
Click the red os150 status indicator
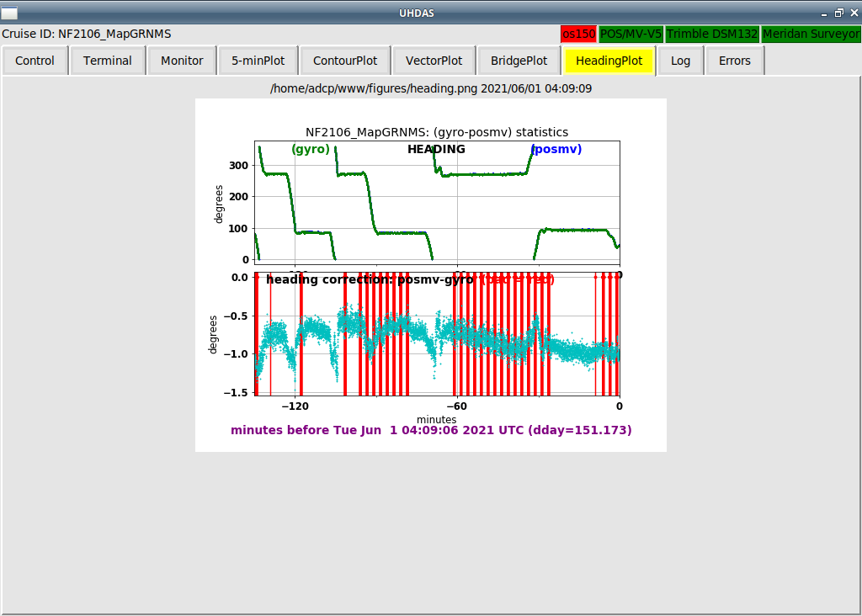[578, 34]
